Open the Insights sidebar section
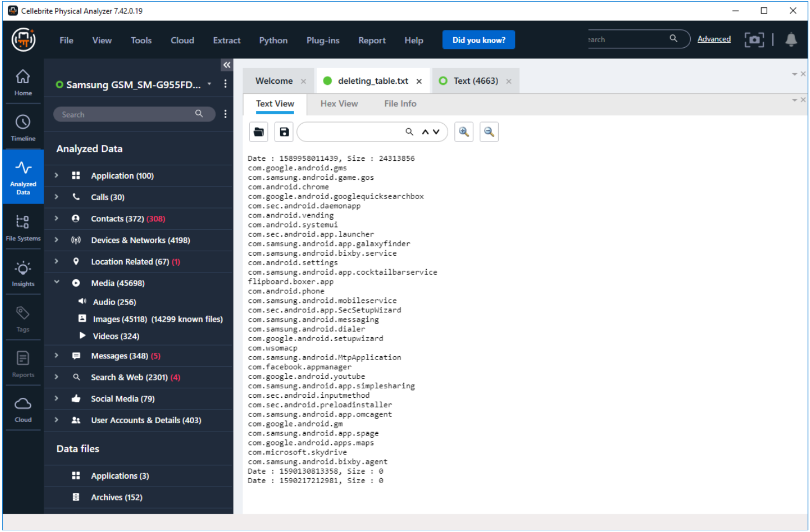 pos(23,273)
